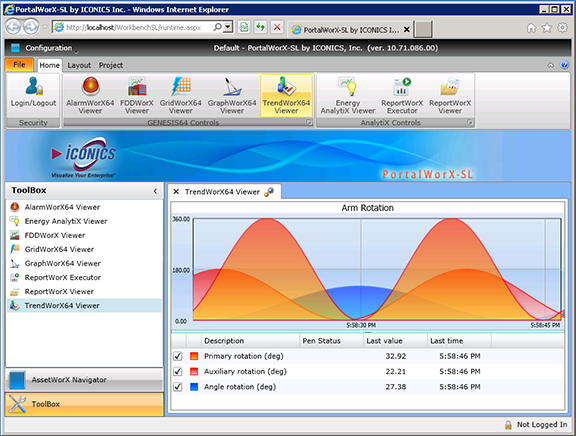Click the address bar search magnifier
The height and width of the screenshot is (436, 576).
[217, 27]
